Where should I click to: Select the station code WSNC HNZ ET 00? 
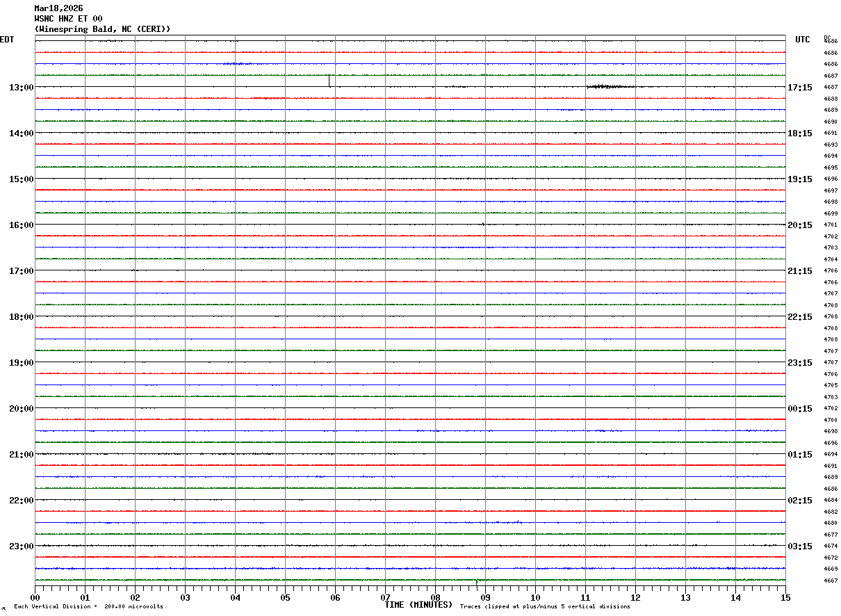pos(69,19)
